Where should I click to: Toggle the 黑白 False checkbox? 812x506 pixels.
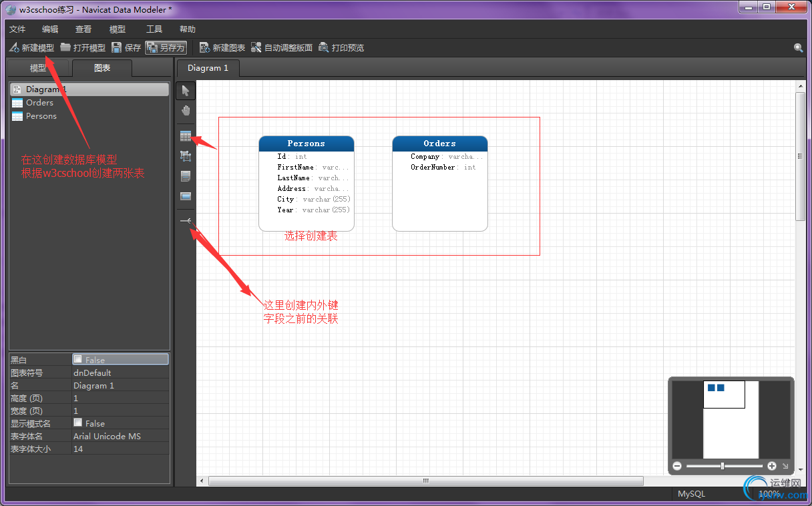(78, 359)
